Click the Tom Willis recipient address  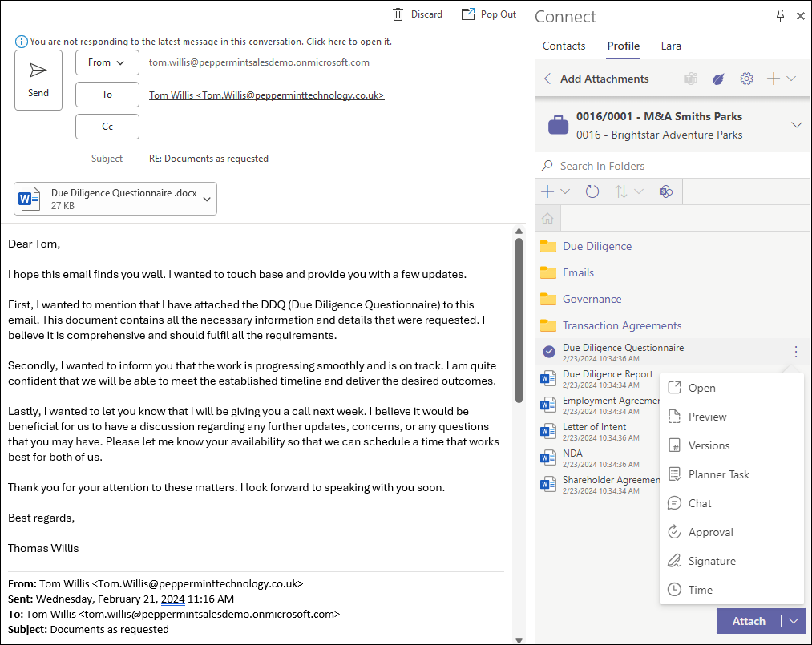(267, 95)
